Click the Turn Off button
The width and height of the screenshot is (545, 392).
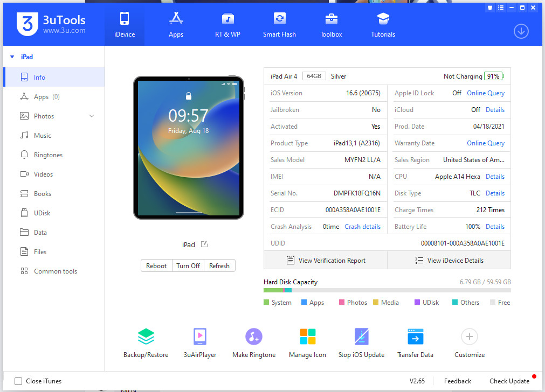point(188,265)
